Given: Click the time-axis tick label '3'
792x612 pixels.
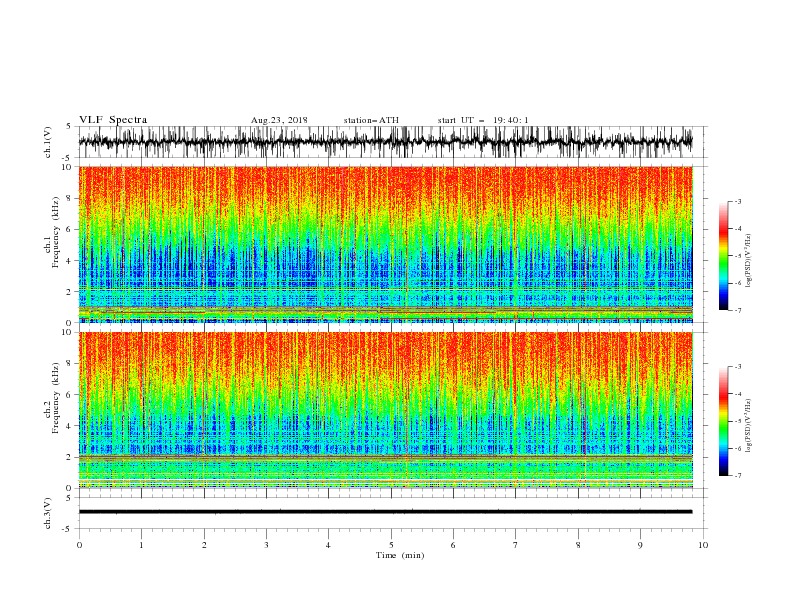Looking at the screenshot, I should click(266, 545).
